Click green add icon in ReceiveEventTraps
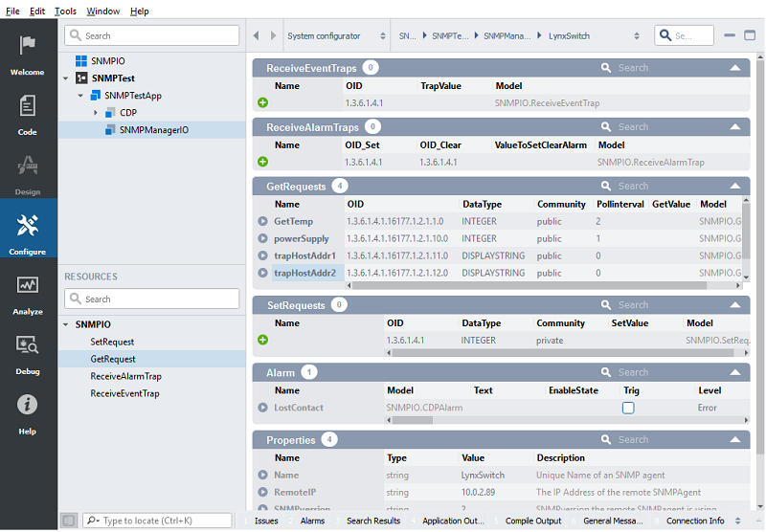Image resolution: width=766 pixels, height=532 pixels. [x=262, y=102]
